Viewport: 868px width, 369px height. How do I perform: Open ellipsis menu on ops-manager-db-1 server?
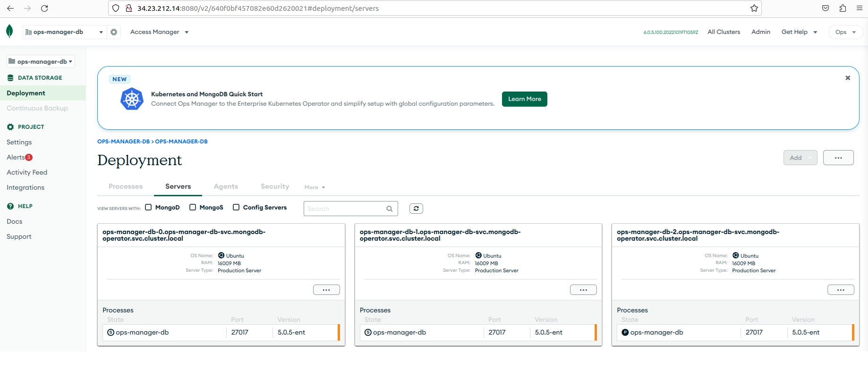[x=583, y=290]
